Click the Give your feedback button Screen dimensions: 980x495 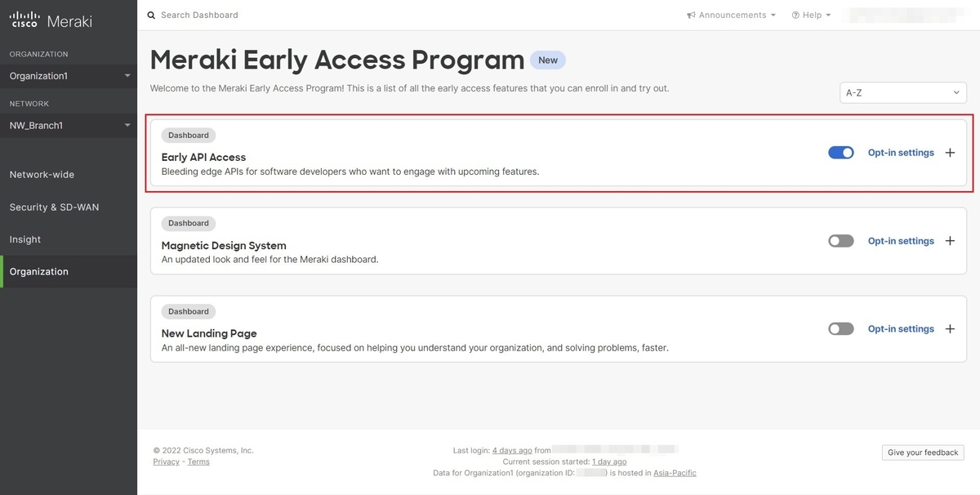pos(922,452)
